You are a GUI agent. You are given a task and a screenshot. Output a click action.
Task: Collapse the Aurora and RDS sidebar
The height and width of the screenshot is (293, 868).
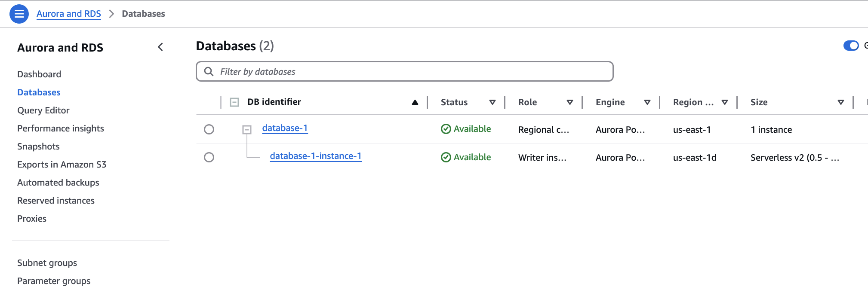click(160, 47)
